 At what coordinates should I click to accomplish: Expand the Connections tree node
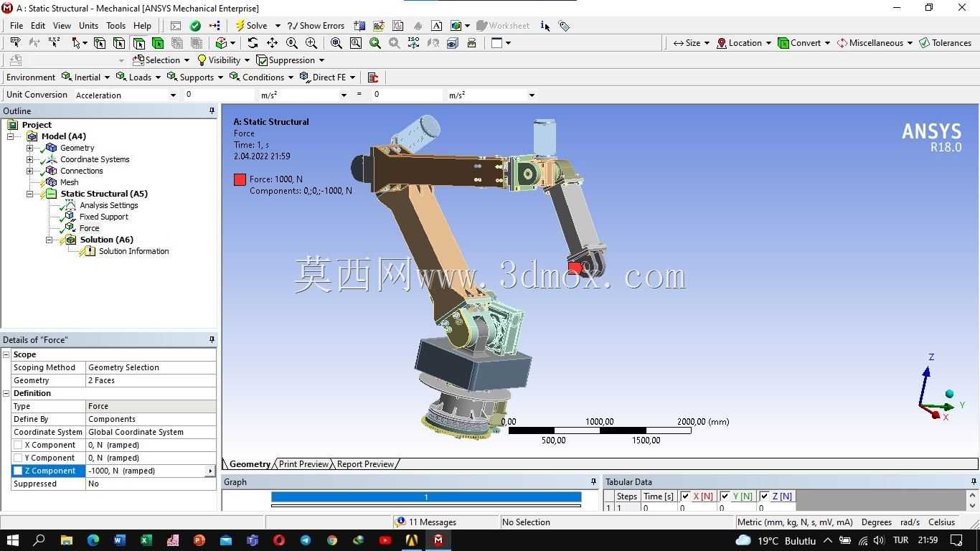(x=30, y=171)
